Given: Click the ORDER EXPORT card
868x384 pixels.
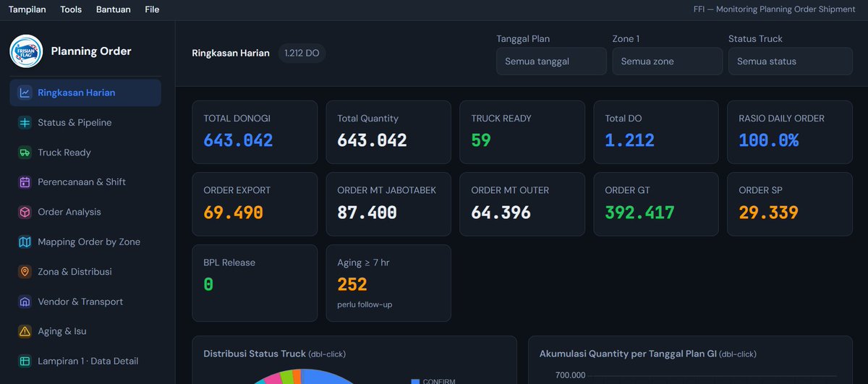Looking at the screenshot, I should 255,204.
